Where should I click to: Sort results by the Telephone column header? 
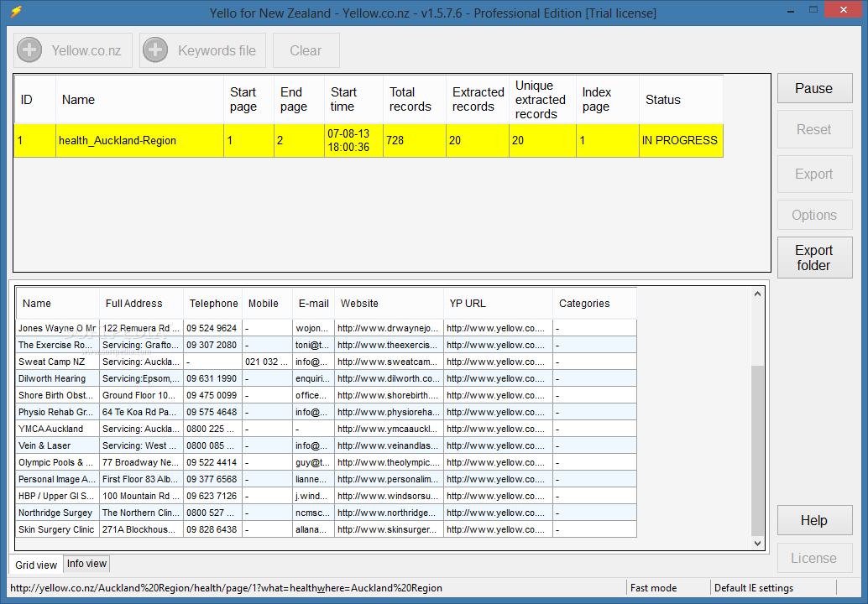pyautogui.click(x=212, y=304)
